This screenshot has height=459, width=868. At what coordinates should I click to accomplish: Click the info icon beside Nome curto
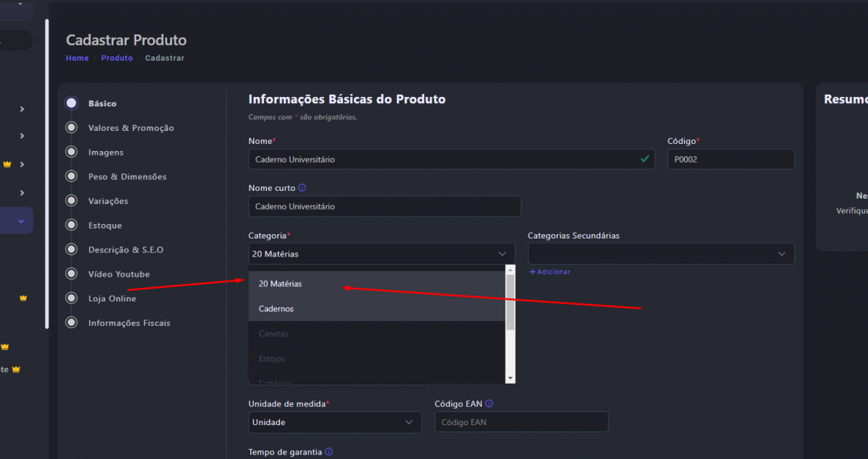tap(302, 188)
